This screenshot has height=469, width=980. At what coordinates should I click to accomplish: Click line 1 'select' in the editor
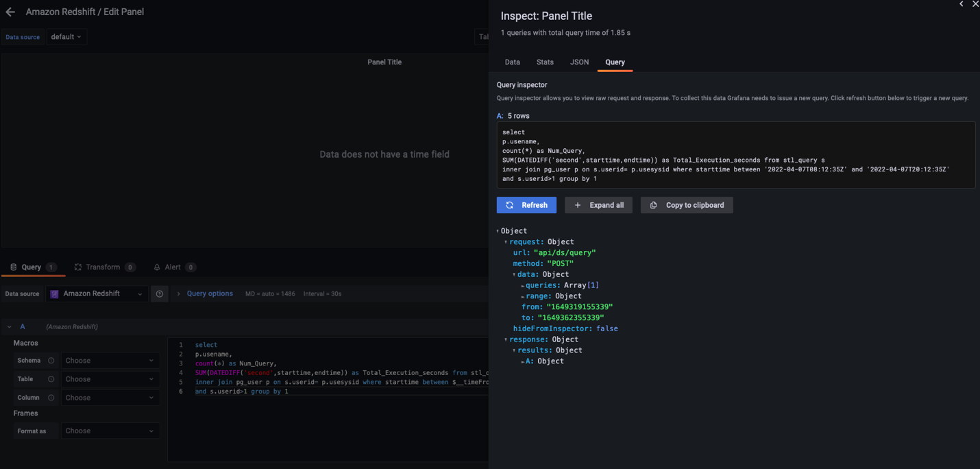pyautogui.click(x=206, y=345)
